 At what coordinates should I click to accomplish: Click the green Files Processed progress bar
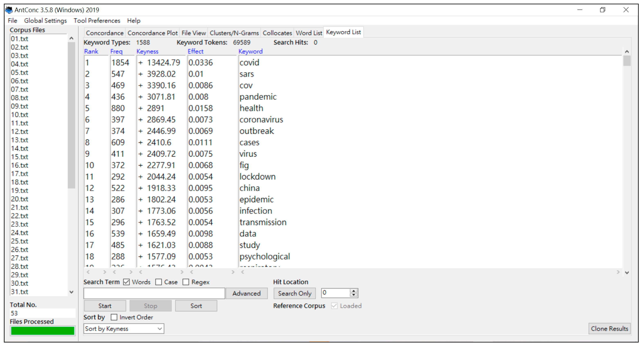[42, 331]
